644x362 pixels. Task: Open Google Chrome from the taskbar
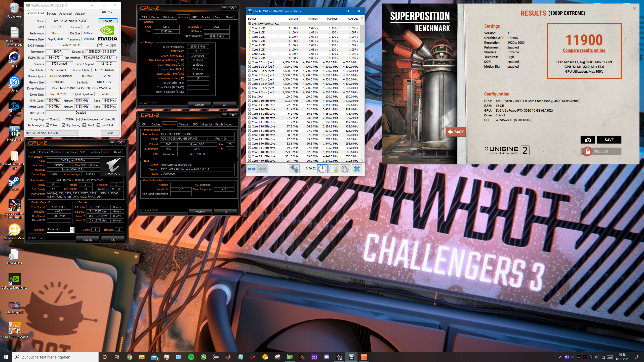[x=130, y=357]
